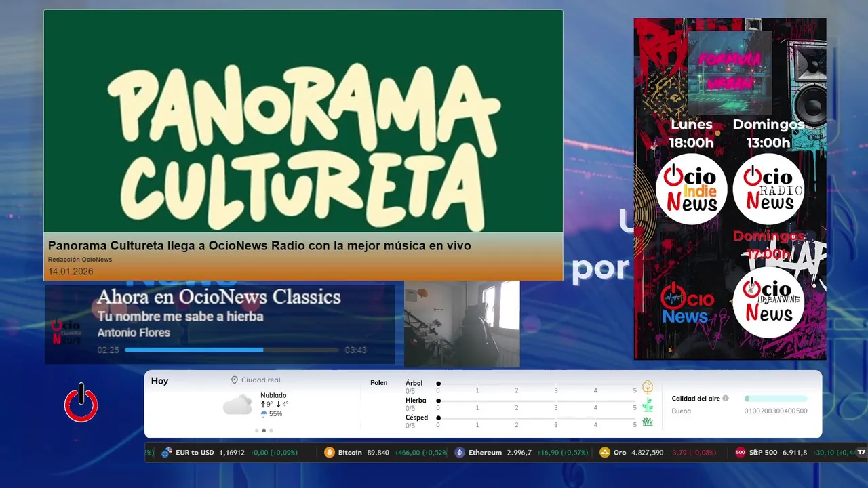
Task: Open the Panorama Cultureta headline link
Action: pyautogui.click(x=260, y=245)
